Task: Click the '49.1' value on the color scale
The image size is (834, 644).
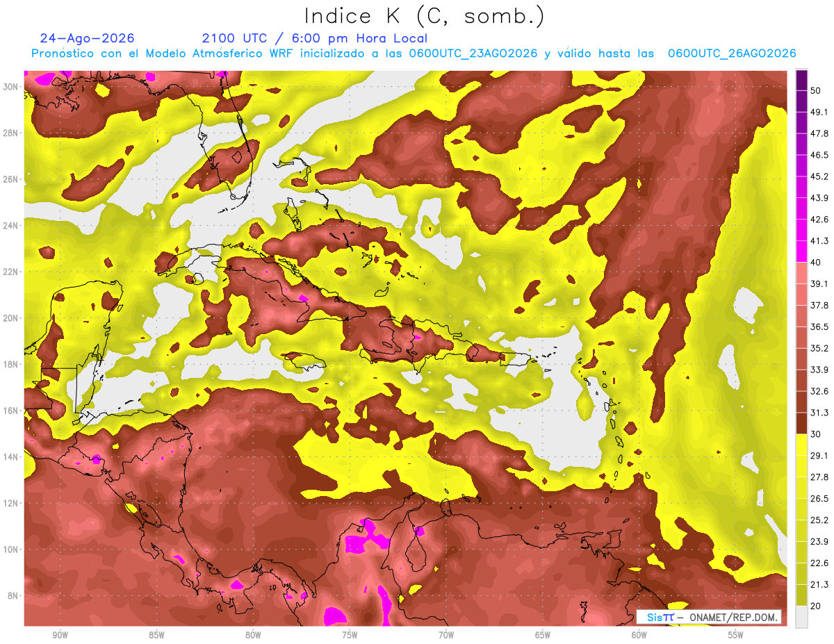Action: pos(820,112)
